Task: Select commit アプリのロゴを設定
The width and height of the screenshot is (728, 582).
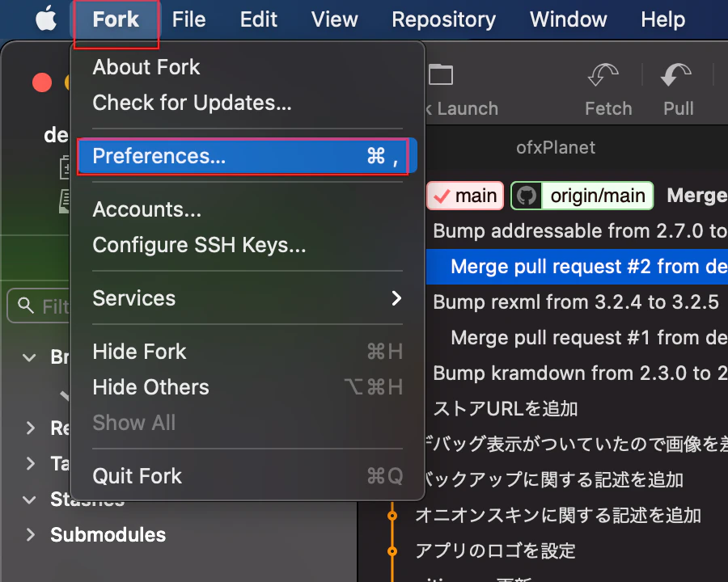Action: pyautogui.click(x=495, y=551)
